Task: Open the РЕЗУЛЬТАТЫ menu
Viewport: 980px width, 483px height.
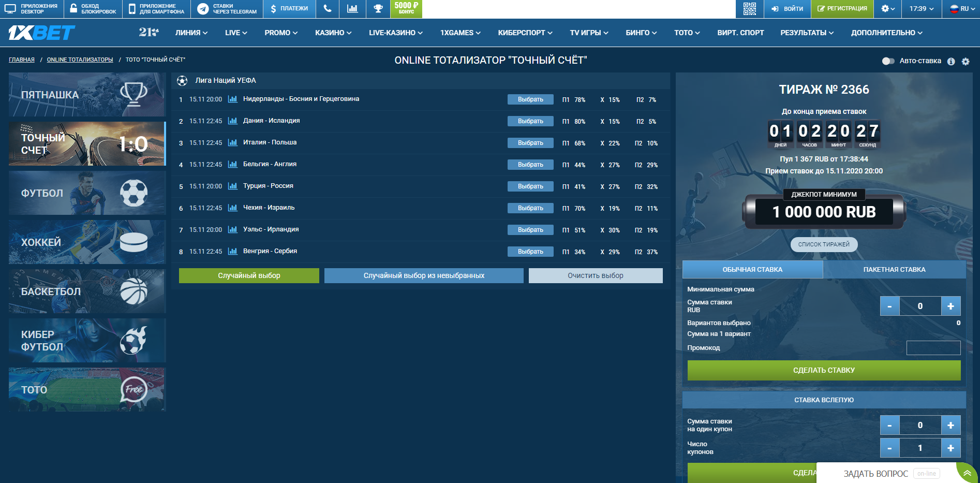Action: click(807, 33)
